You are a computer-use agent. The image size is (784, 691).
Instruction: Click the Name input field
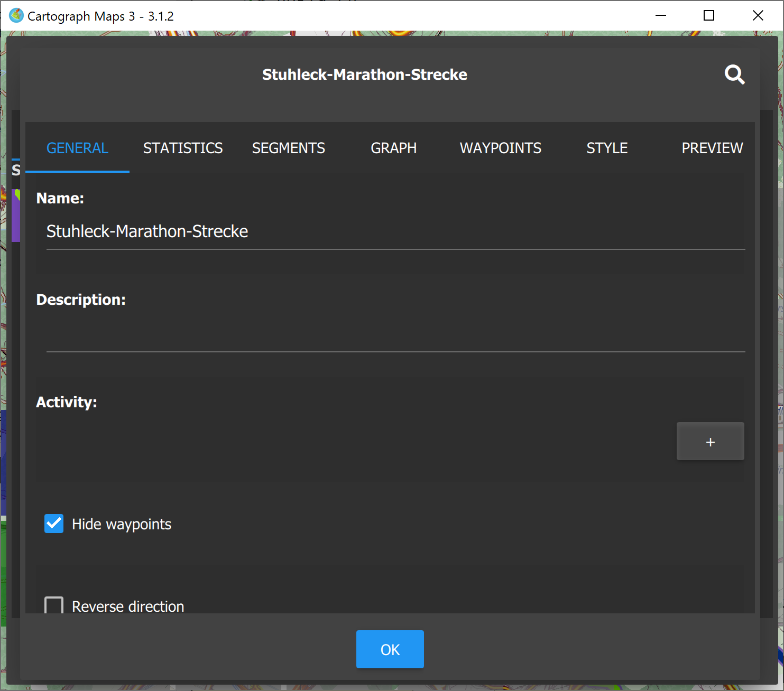396,231
